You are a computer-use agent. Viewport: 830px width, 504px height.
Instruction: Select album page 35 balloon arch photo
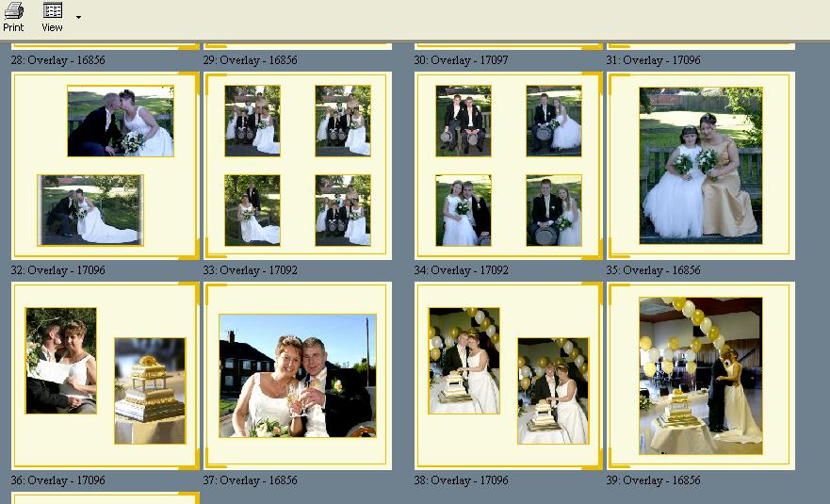(x=701, y=376)
